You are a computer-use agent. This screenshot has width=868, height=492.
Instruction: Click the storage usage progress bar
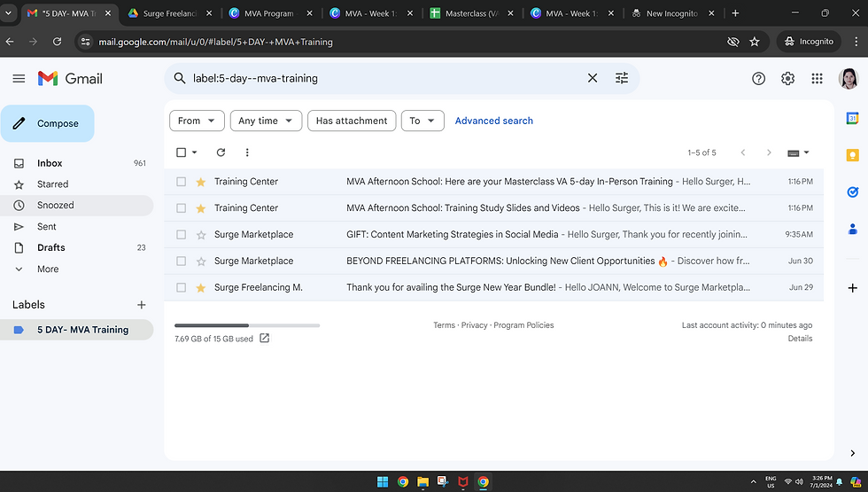[247, 325]
